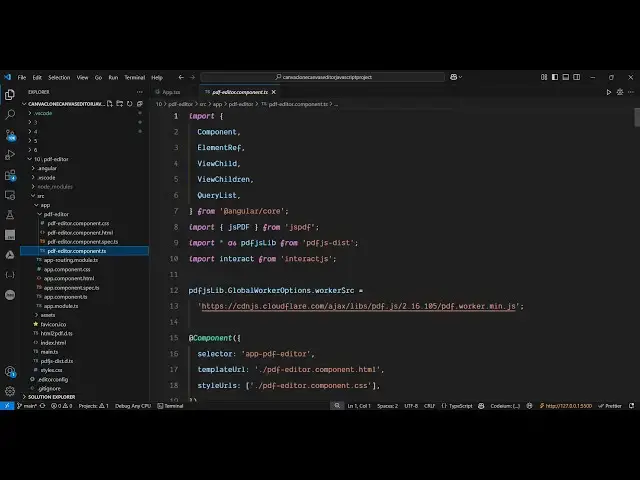The image size is (640, 480).
Task: Toggle the primary side bar visibility
Action: tap(555, 77)
